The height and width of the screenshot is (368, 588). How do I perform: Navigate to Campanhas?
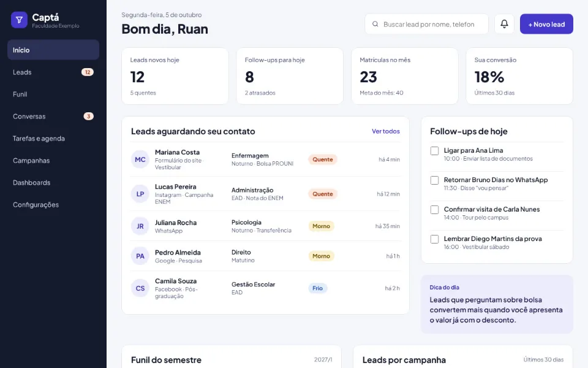tap(53, 161)
